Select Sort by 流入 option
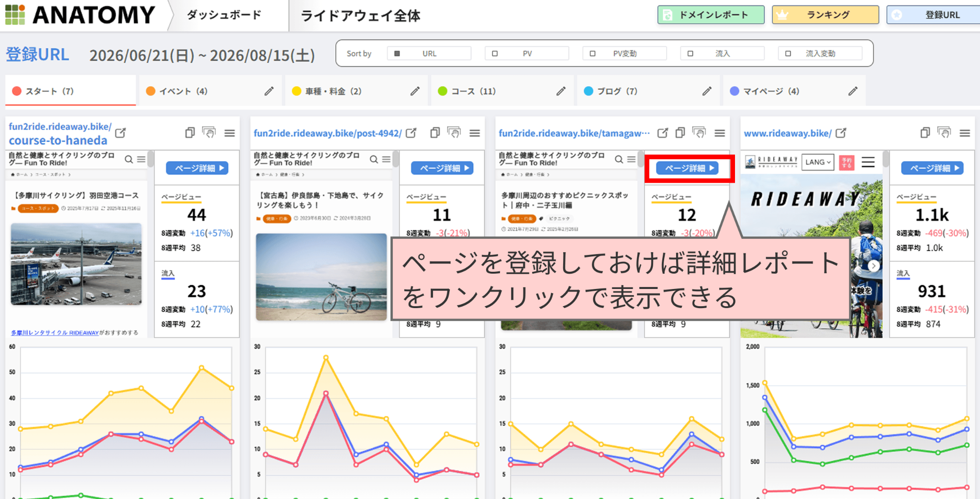This screenshot has width=980, height=499. click(x=722, y=54)
